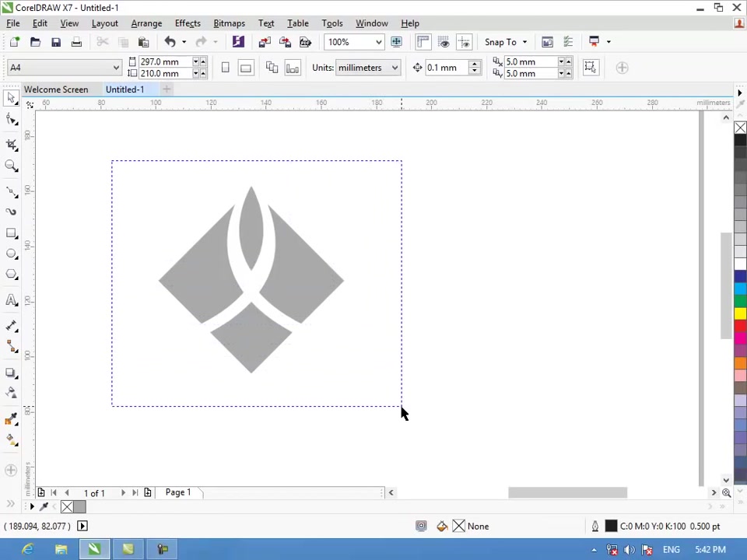
Task: Open document palette flyout arrow
Action: pos(32,506)
